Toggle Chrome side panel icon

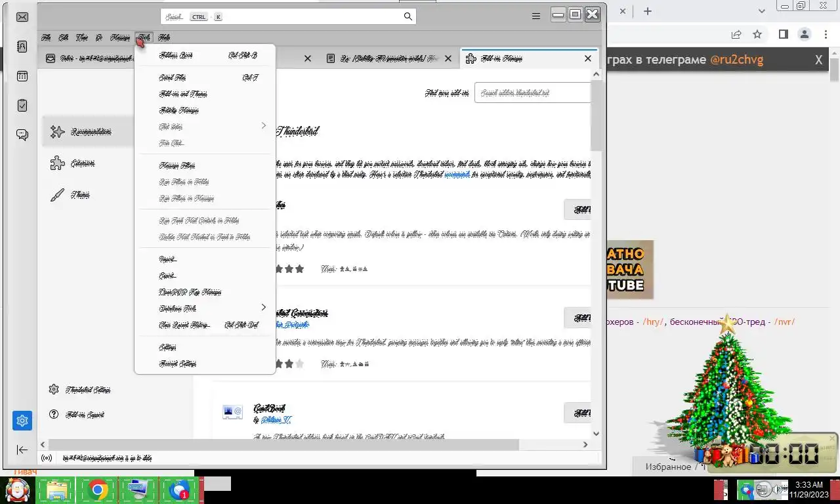(784, 34)
